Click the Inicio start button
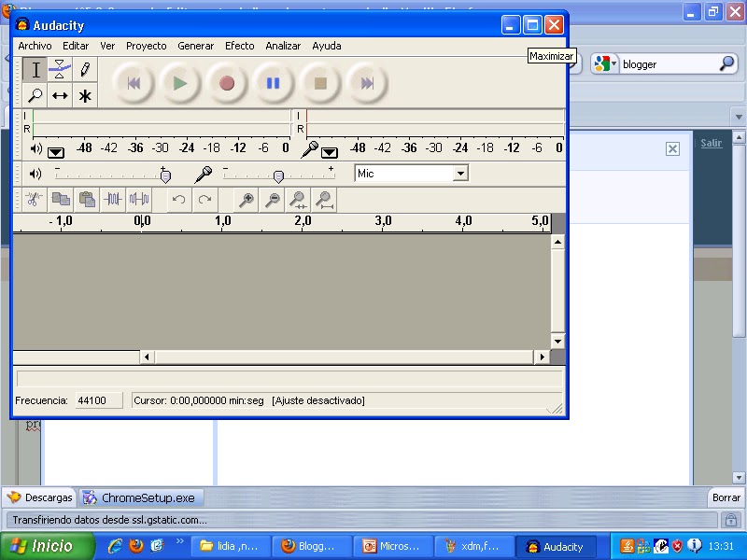Image resolution: width=747 pixels, height=560 pixels. (x=48, y=546)
